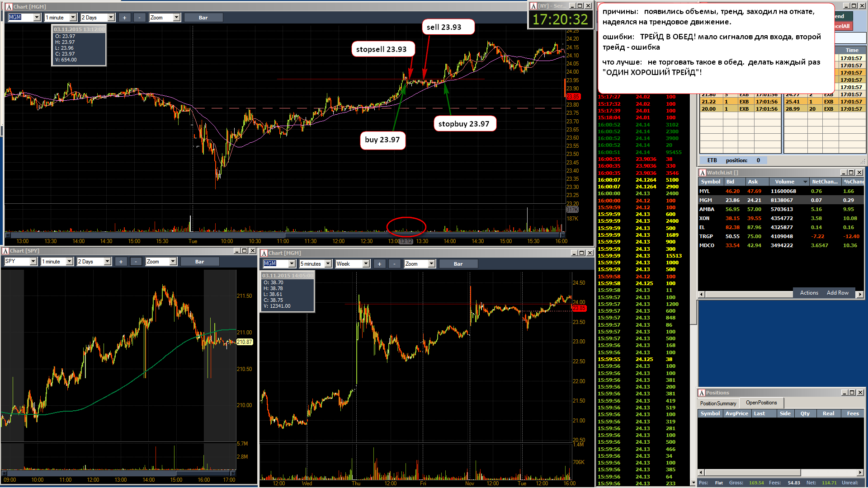Select the AMBA row in the WatchList
868x488 pixels.
tap(781, 209)
